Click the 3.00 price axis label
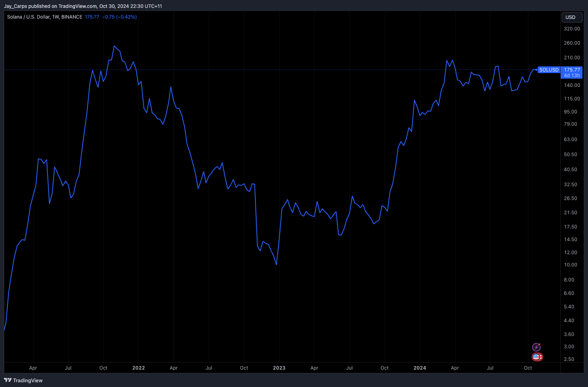 (x=569, y=347)
